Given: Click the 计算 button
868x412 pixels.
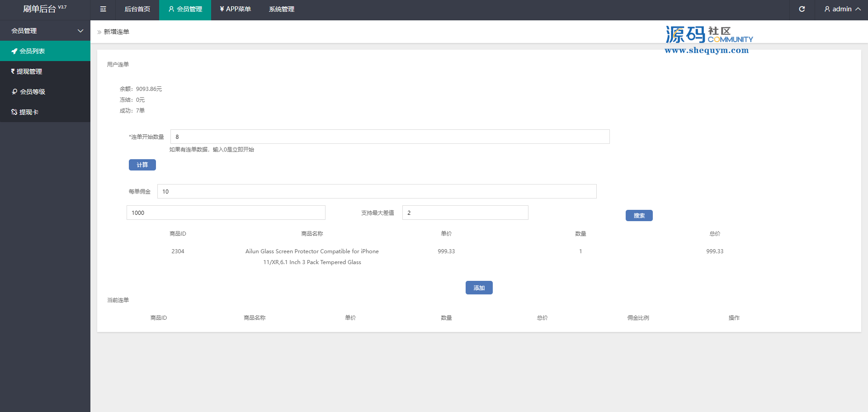Looking at the screenshot, I should click(x=142, y=165).
